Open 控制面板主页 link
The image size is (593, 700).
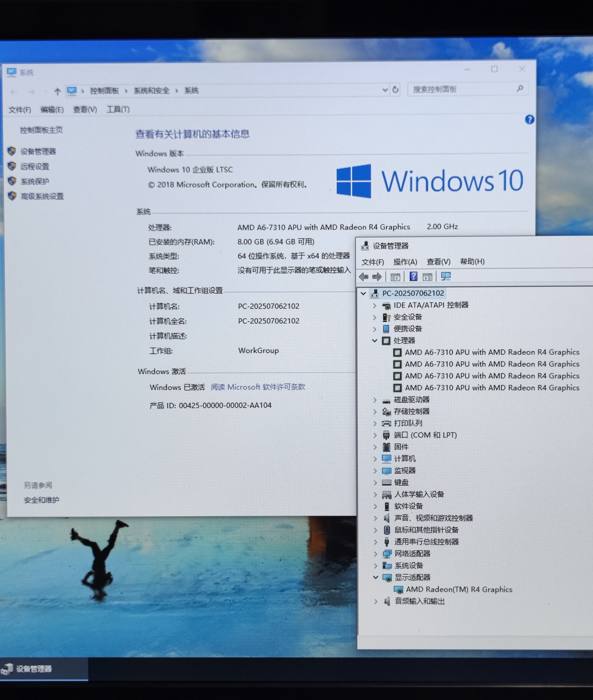point(41,130)
